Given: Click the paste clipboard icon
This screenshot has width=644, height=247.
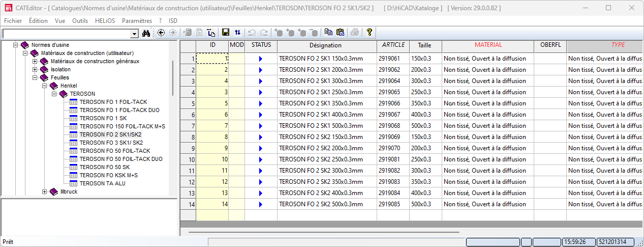Looking at the screenshot, I should [340, 33].
